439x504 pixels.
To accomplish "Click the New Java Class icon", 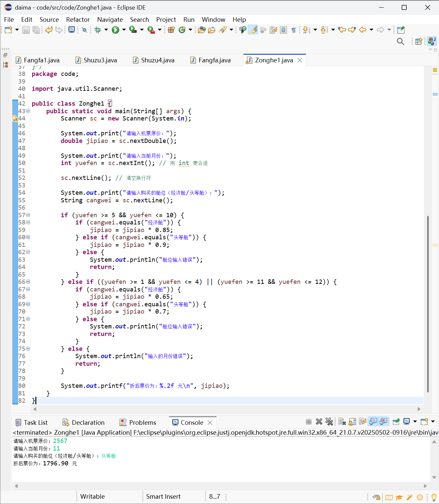I will click(182, 30).
